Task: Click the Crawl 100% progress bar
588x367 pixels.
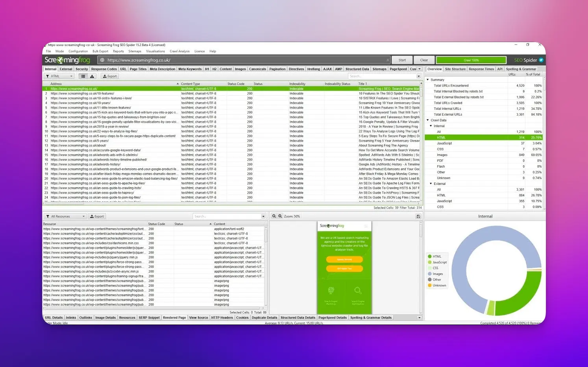Action: tap(471, 60)
